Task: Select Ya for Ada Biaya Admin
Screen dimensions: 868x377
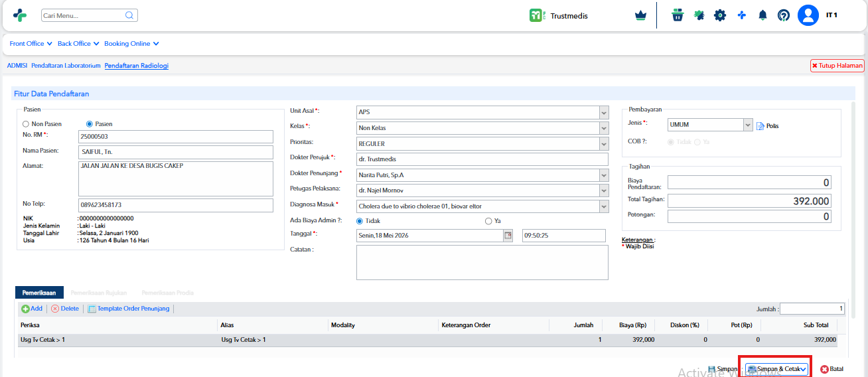Action: click(x=488, y=221)
